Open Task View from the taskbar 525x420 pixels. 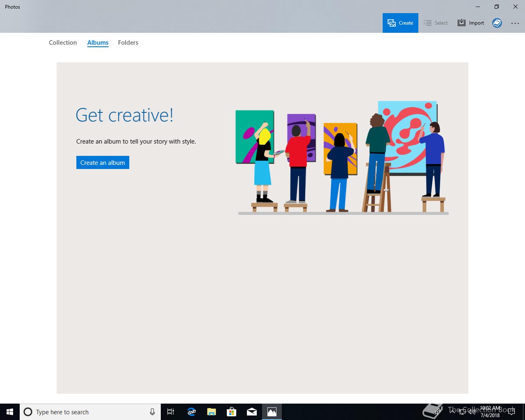(171, 412)
